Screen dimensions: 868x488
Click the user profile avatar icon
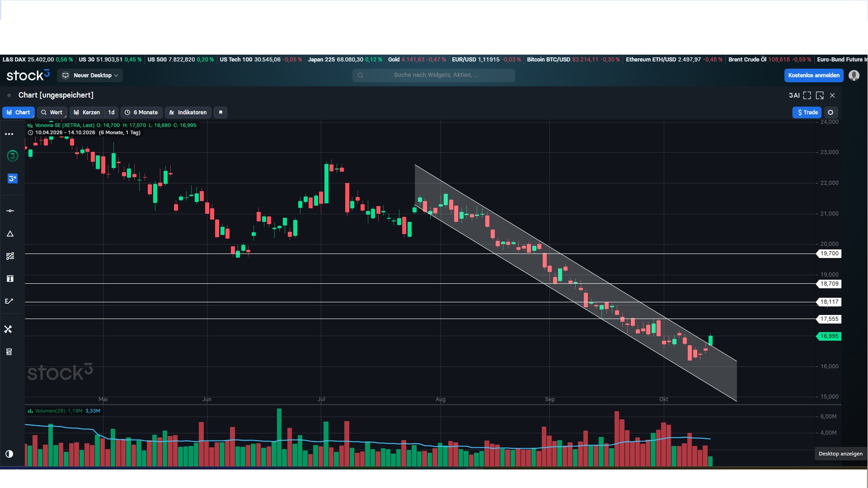[854, 75]
